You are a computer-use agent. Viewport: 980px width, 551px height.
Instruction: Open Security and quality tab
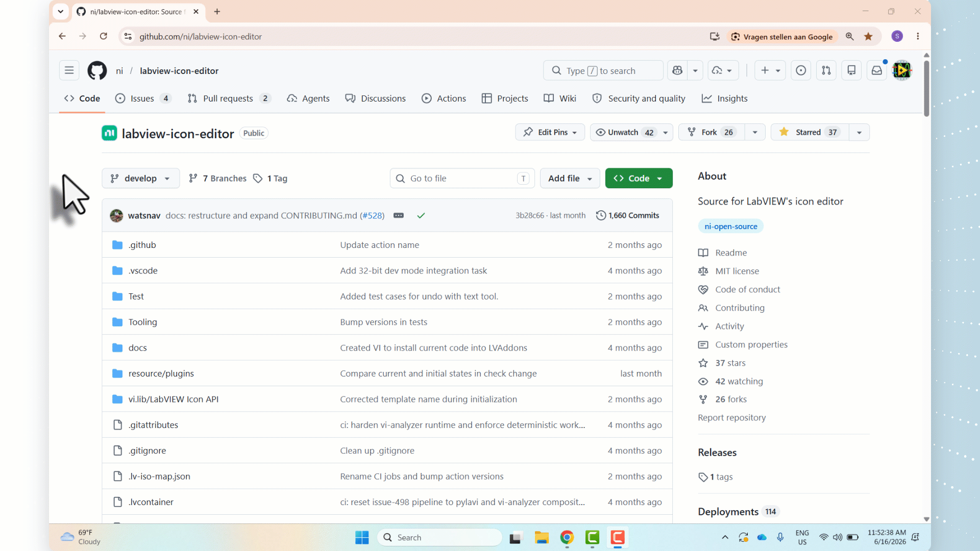[x=639, y=98]
